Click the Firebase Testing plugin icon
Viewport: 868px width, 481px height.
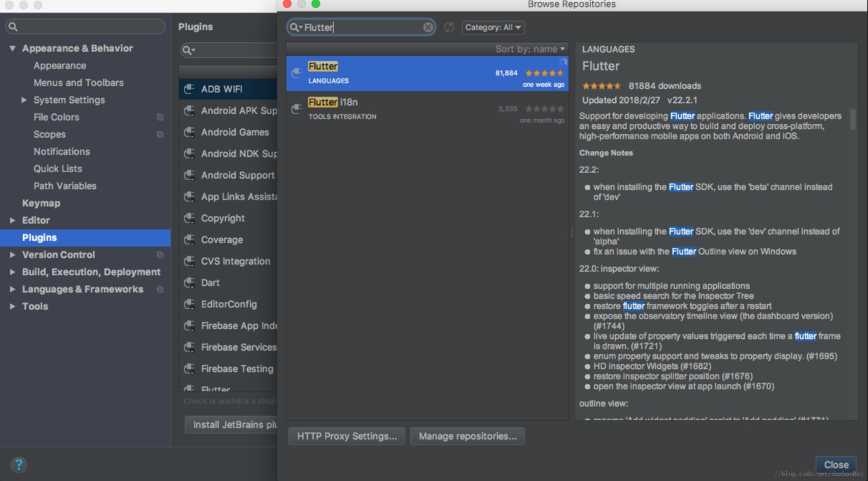tap(189, 369)
